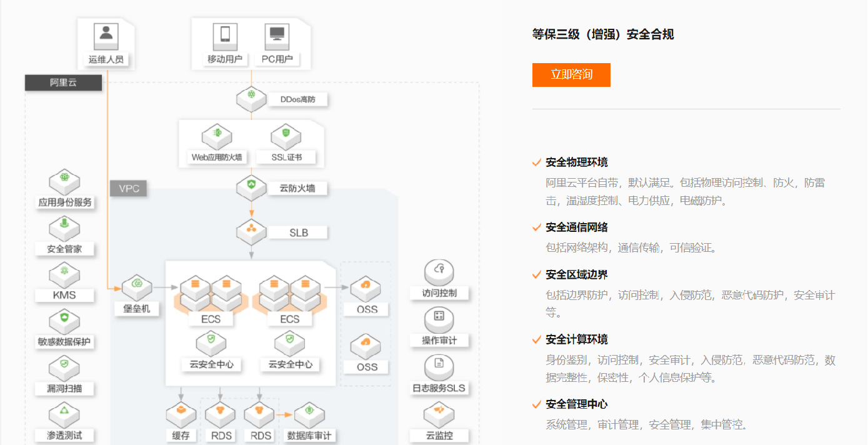This screenshot has width=868, height=445.
Task: Click the left ECS server cluster icon
Action: point(211,294)
